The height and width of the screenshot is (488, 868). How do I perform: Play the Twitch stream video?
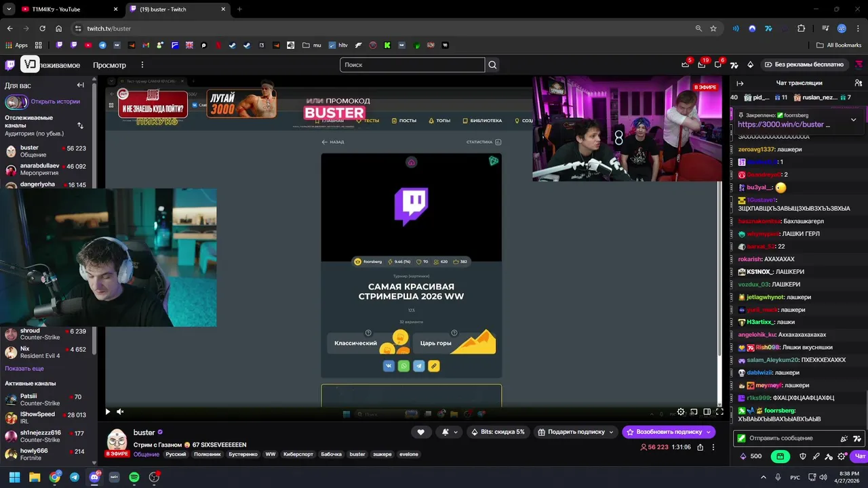click(x=107, y=411)
